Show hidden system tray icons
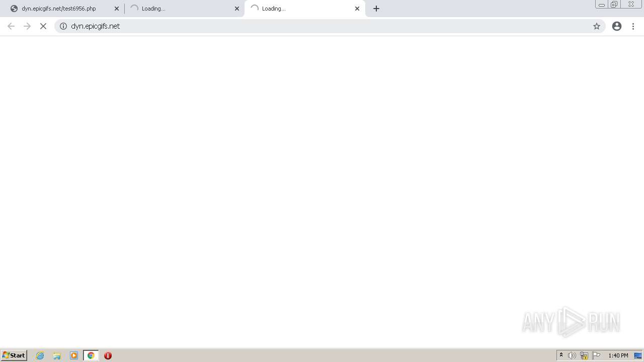 coord(561,355)
